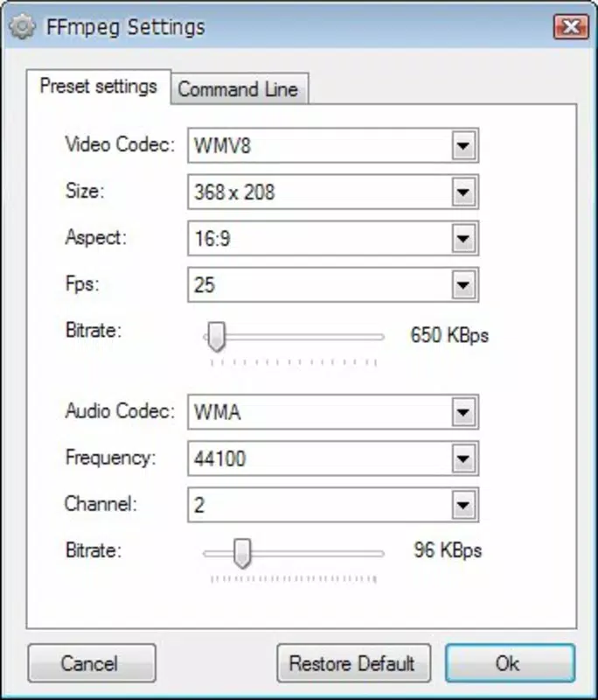Click the 96 KBps bitrate value
This screenshot has height=700, width=598.
coord(448,550)
